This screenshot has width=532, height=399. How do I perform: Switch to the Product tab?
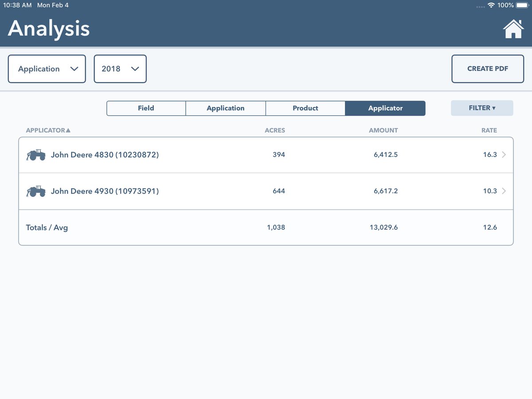[x=305, y=108]
